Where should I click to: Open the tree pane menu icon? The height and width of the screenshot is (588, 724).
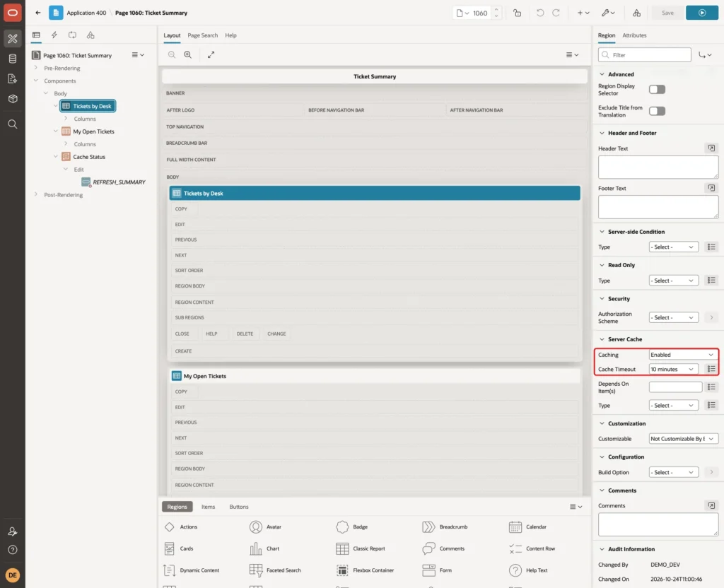[x=138, y=54]
